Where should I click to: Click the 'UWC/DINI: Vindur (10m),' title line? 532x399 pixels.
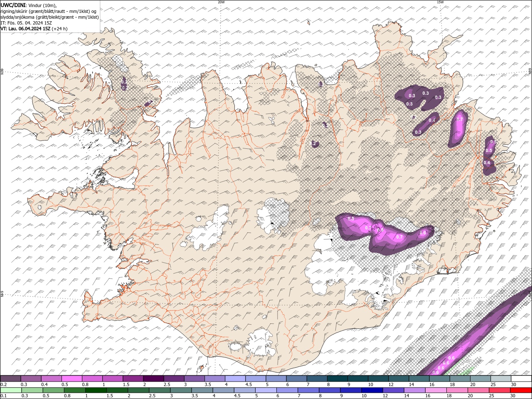coord(29,5)
